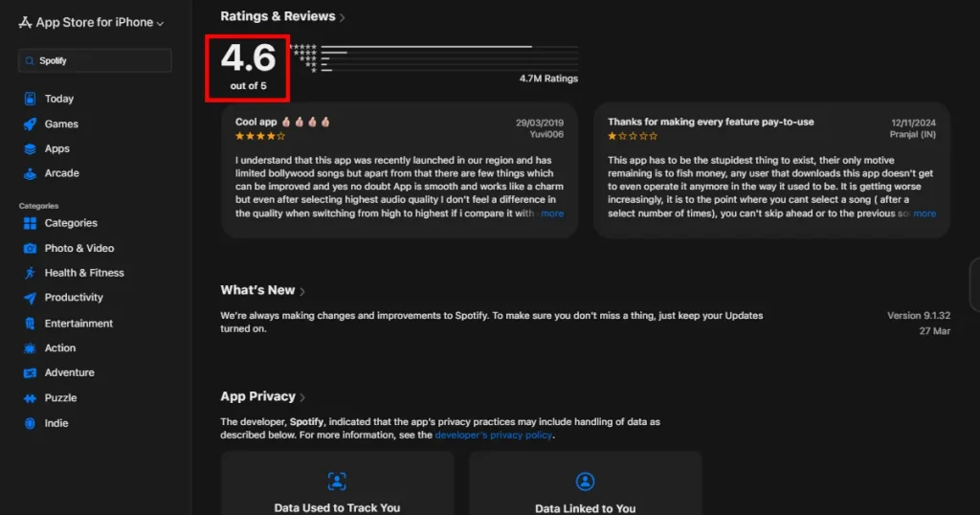The width and height of the screenshot is (980, 515).
Task: Click the Data Used to Track You icon
Action: [337, 481]
